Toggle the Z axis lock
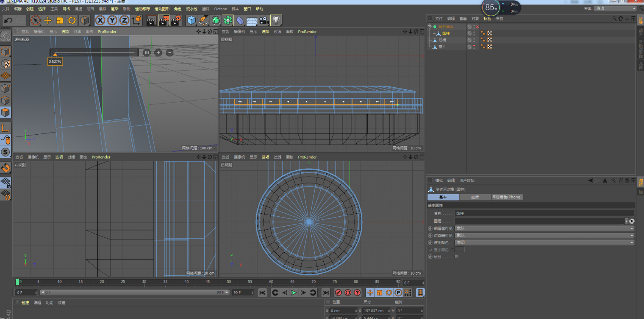This screenshot has width=644, height=319. coord(124,20)
